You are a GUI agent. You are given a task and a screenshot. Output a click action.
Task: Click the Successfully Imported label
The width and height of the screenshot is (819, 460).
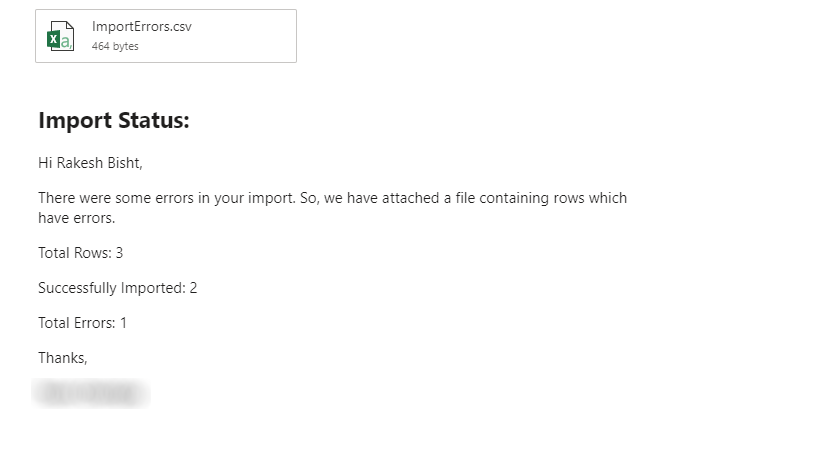pos(111,288)
